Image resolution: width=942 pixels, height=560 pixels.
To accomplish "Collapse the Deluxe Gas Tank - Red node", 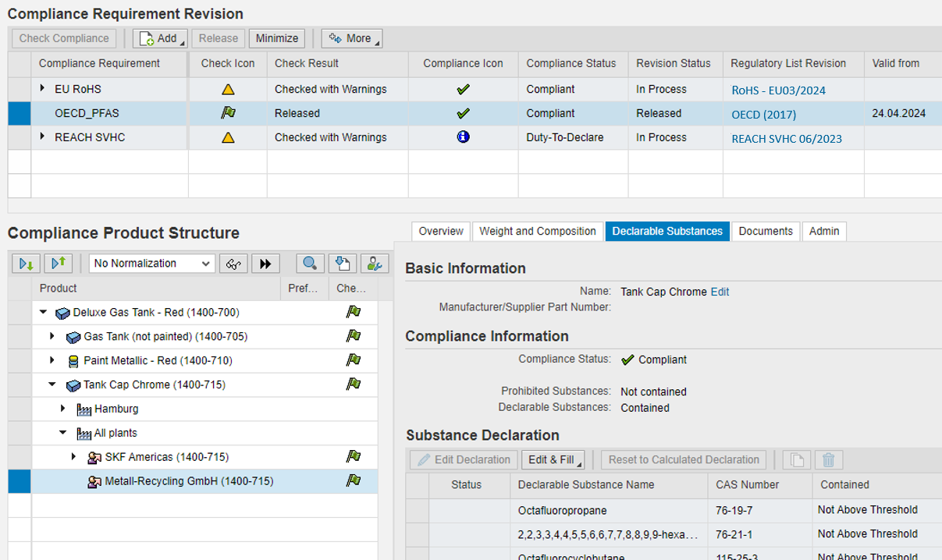I will pos(44,312).
